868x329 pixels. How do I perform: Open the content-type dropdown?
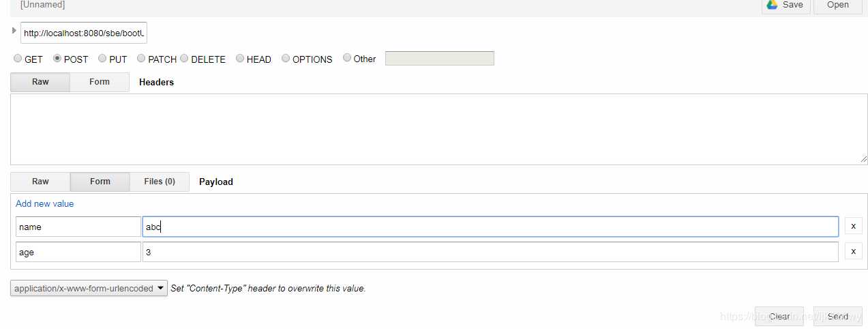(x=89, y=288)
